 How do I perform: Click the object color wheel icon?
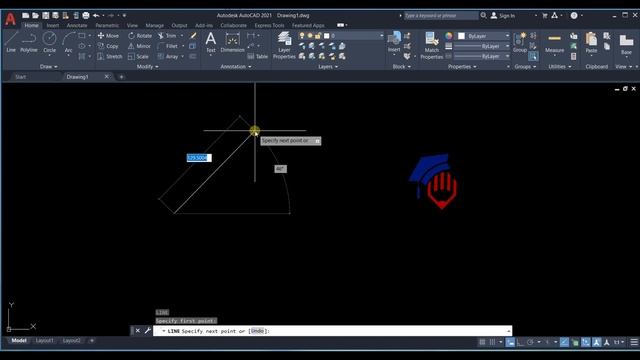coord(449,36)
